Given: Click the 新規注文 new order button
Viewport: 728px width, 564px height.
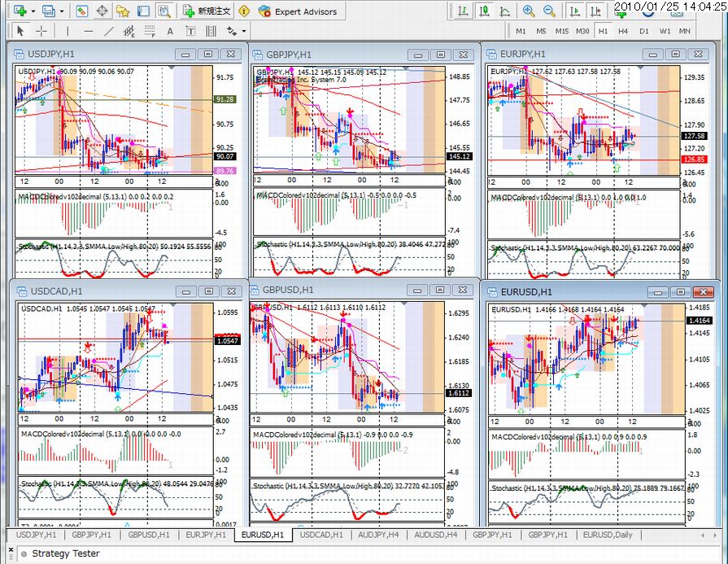Looking at the screenshot, I should click(207, 11).
